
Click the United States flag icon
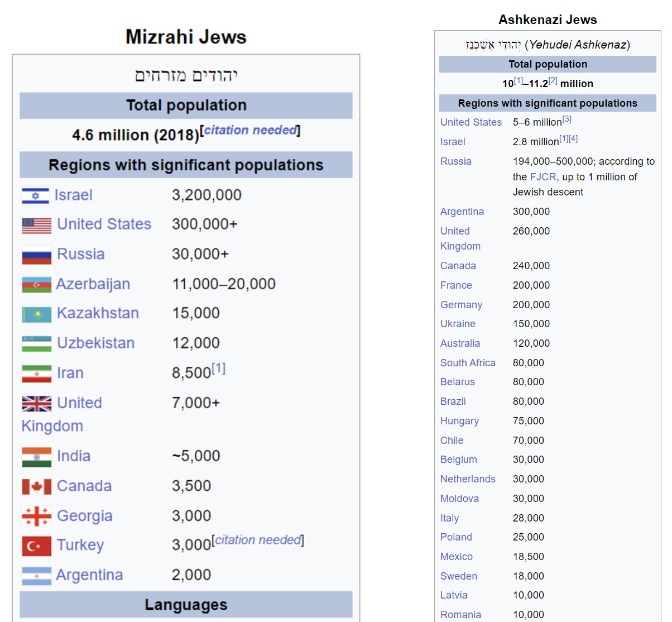tap(37, 226)
